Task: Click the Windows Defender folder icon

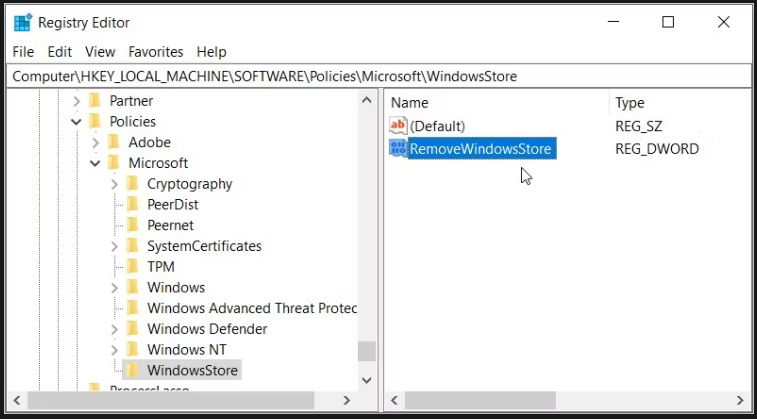Action: point(133,329)
